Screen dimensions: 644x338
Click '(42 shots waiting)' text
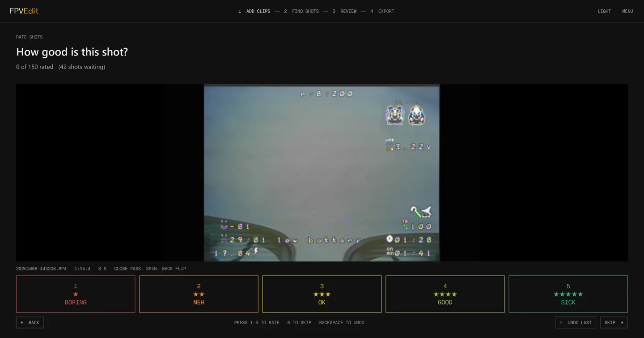82,67
